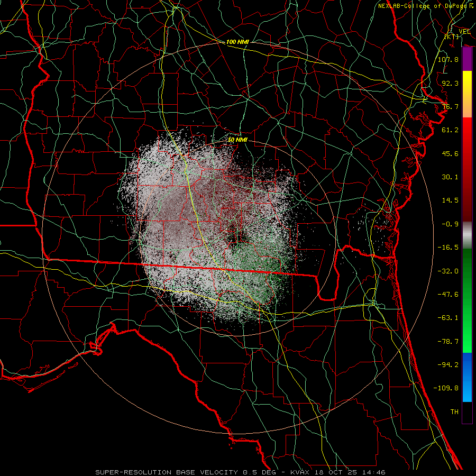The height and width of the screenshot is (476, 476).
Task: Click the KVAX radar site identifier
Action: [x=300, y=472]
